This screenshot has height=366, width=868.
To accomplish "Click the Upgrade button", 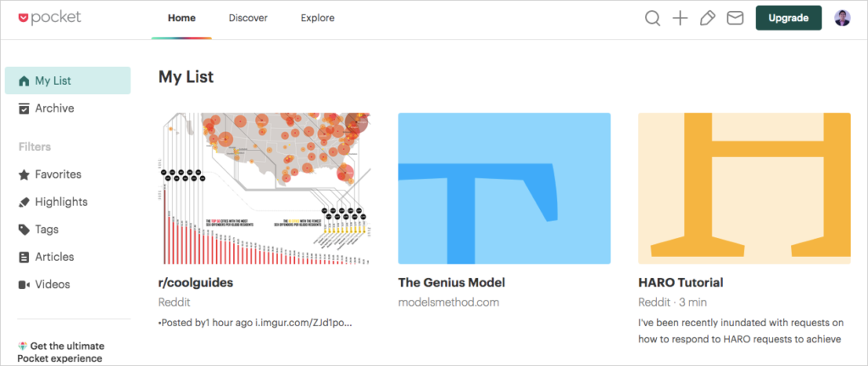I will (788, 19).
